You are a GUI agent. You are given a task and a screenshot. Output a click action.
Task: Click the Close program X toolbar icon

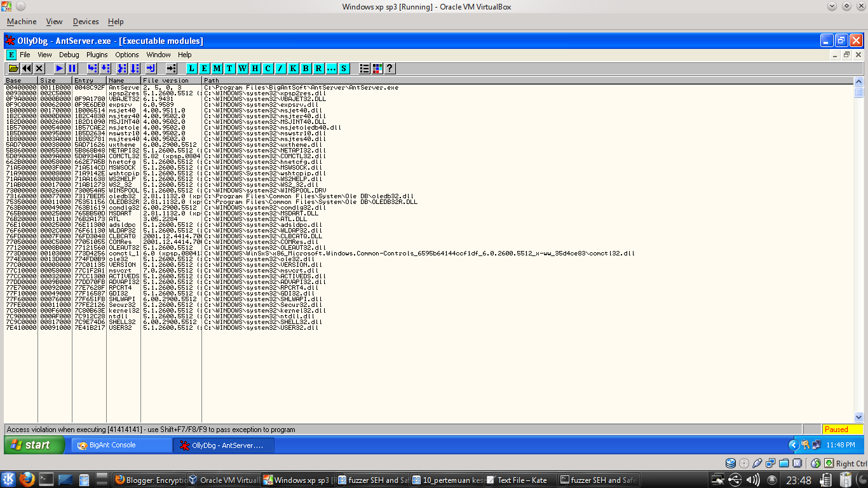[x=39, y=68]
